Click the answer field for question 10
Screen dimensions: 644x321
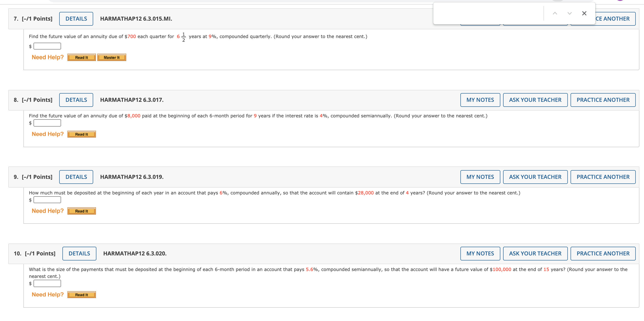tap(47, 284)
